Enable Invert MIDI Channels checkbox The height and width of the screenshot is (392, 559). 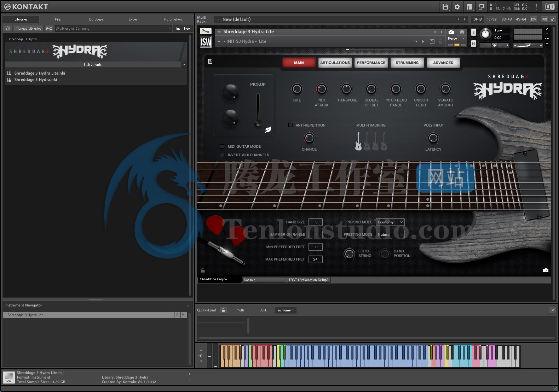[x=222, y=155]
